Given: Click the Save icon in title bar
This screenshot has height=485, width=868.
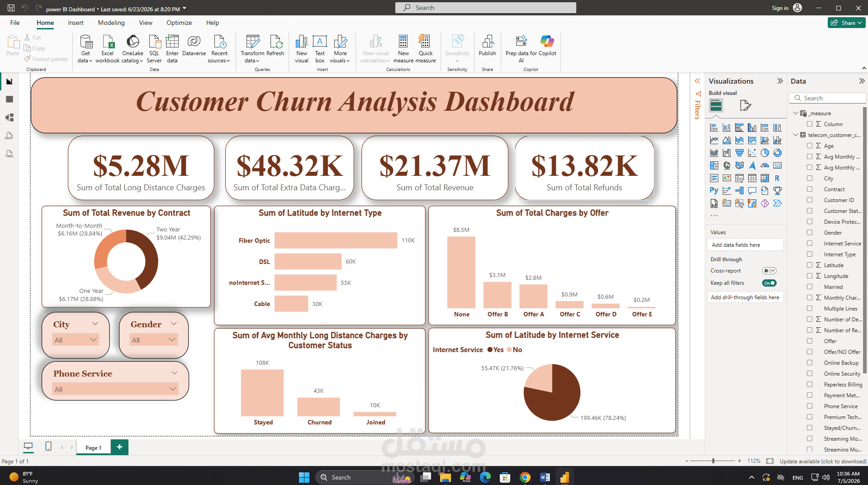Looking at the screenshot, I should pyautogui.click(x=11, y=8).
